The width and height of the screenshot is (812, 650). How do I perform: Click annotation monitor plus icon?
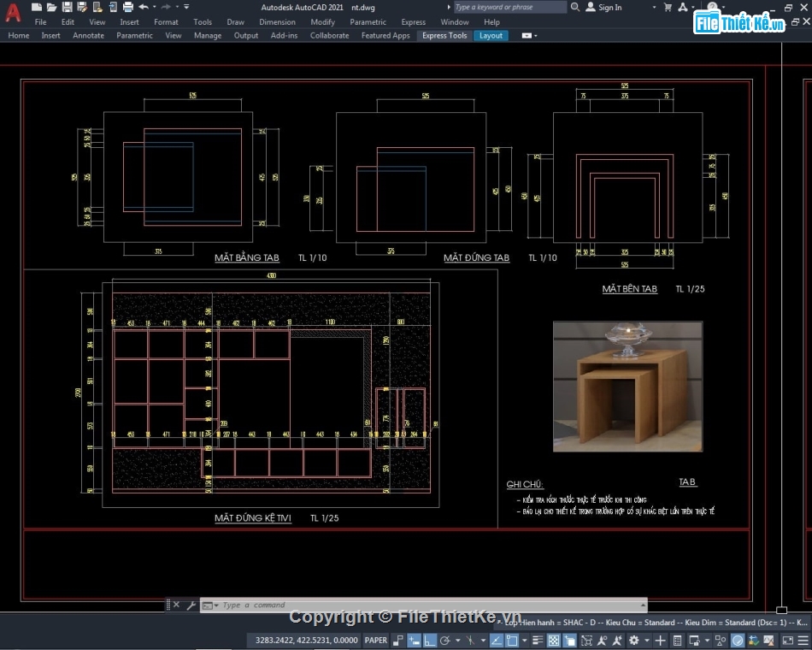coord(660,640)
